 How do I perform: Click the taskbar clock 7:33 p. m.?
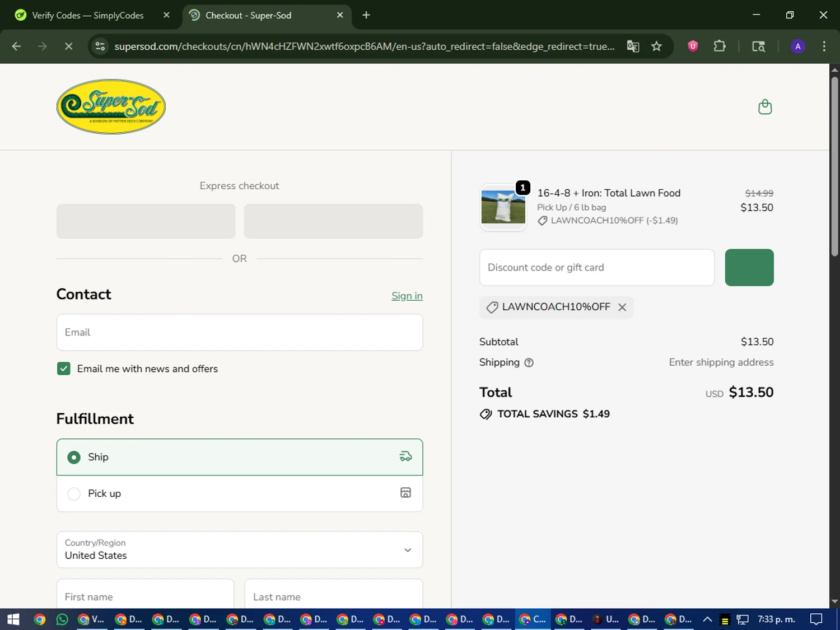coord(776,619)
